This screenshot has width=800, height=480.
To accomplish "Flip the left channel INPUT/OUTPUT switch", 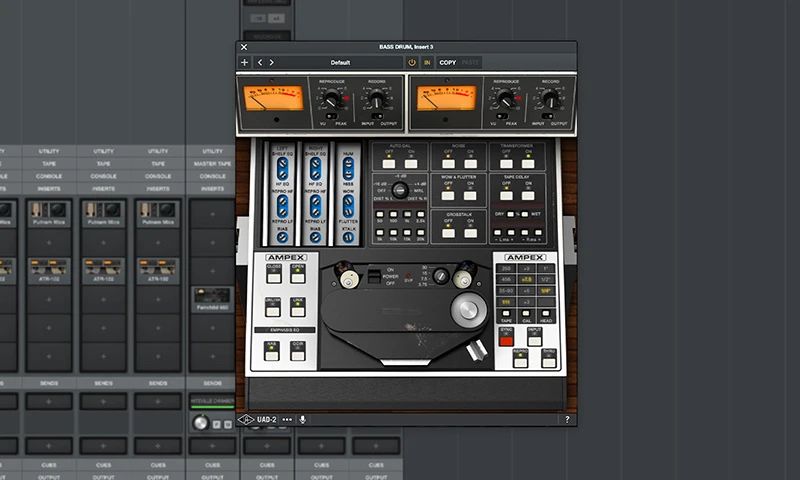I will pyautogui.click(x=377, y=116).
